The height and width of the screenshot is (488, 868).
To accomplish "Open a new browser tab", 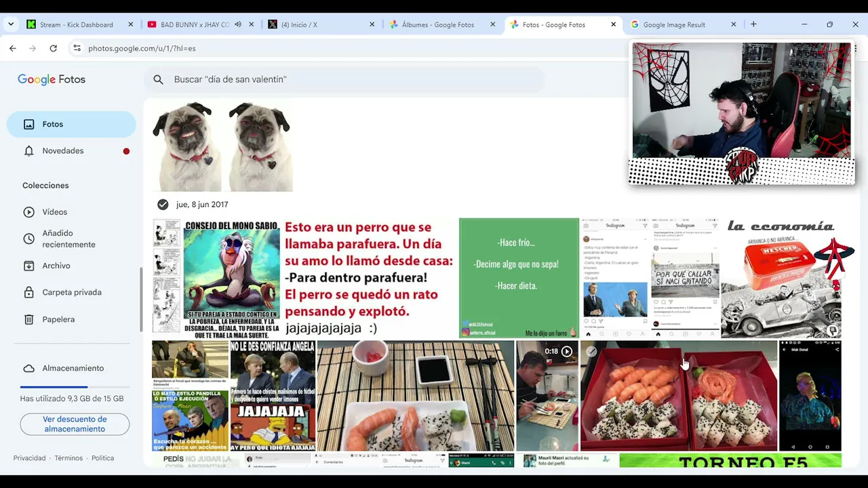I will 753,24.
